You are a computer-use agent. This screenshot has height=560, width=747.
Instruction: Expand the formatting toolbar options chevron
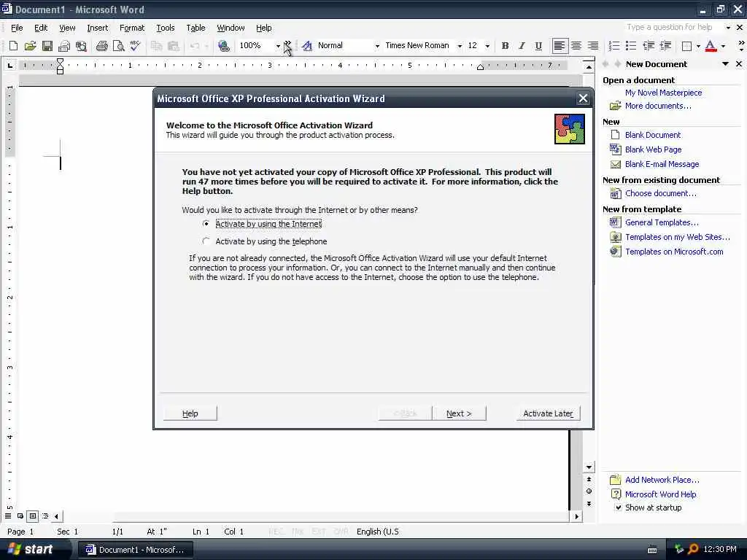pyautogui.click(x=741, y=46)
